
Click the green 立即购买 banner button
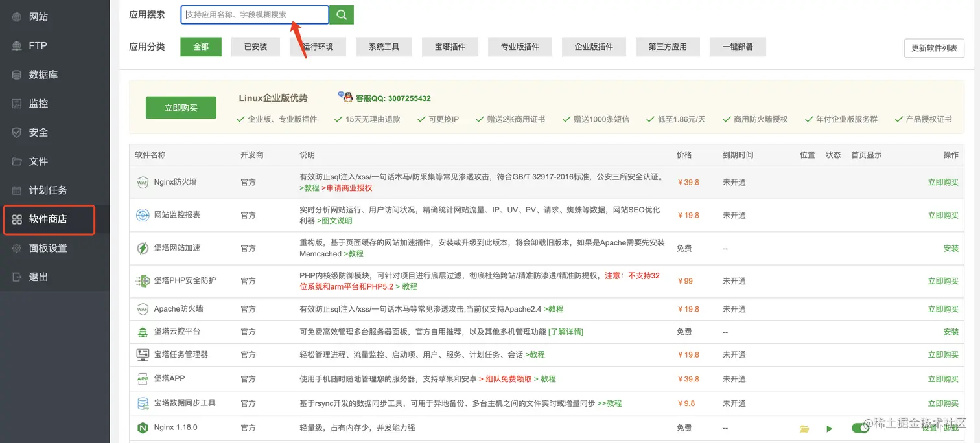coord(181,108)
